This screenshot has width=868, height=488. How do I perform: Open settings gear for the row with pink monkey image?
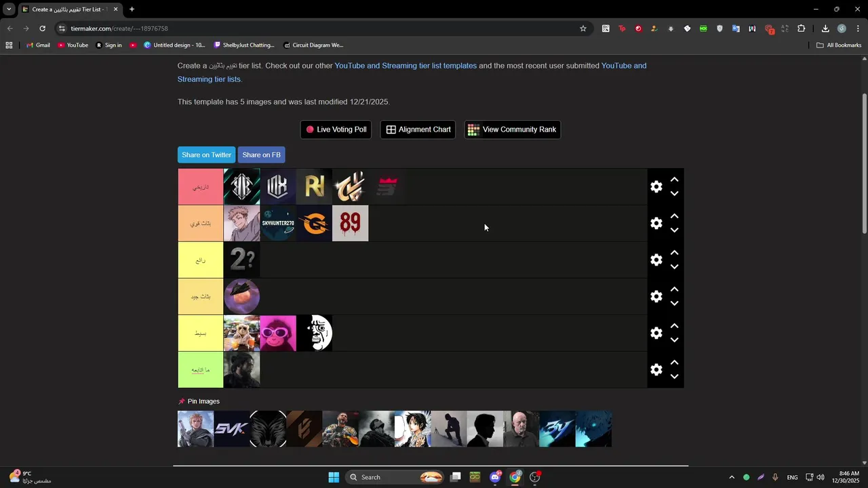[x=656, y=333]
